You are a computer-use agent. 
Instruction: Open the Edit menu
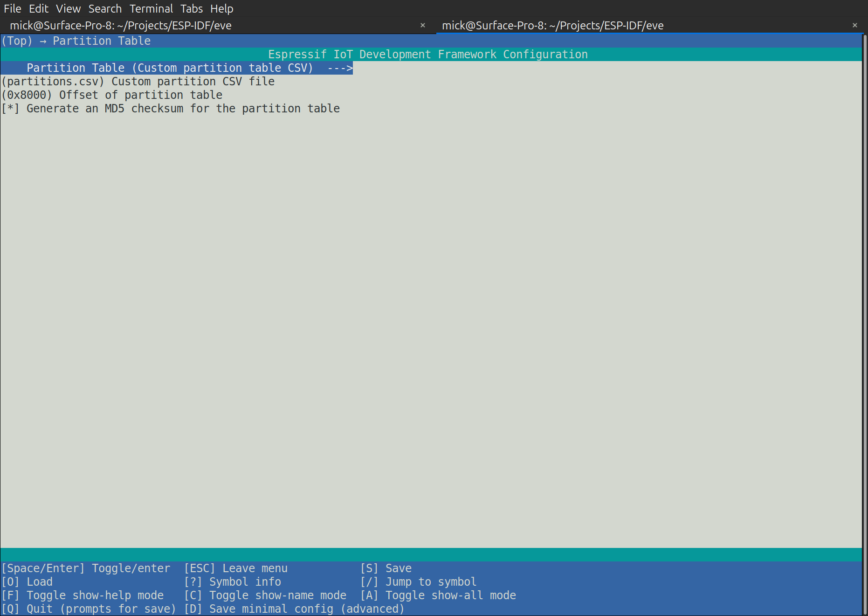coord(39,8)
